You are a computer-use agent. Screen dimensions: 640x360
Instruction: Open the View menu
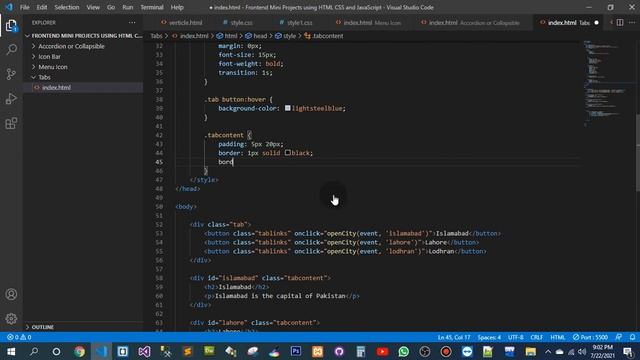tap(93, 7)
